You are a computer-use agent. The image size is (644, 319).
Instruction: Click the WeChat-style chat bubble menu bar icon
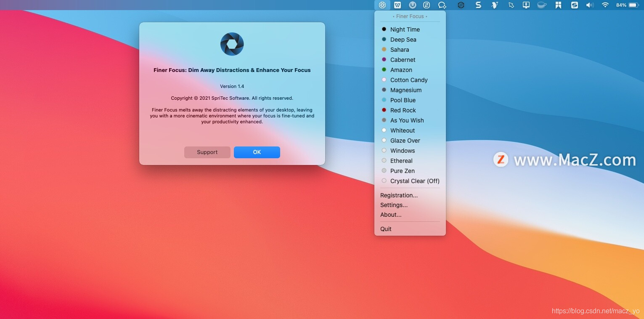pos(442,5)
